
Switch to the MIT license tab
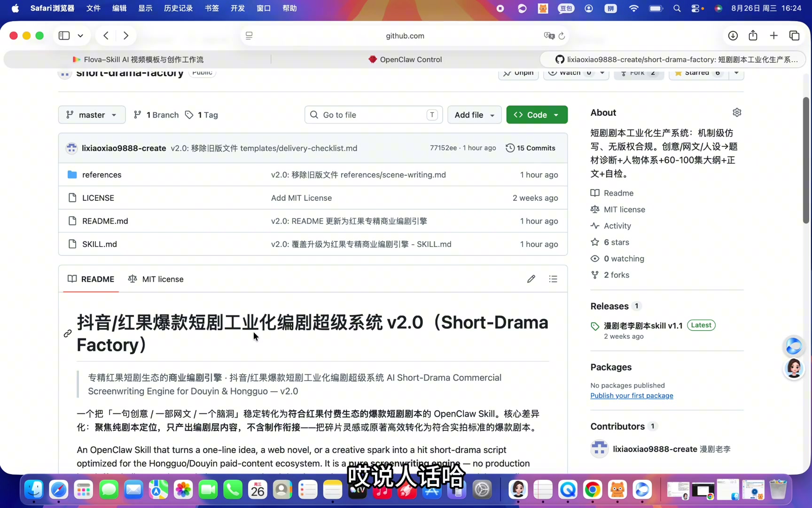point(156,279)
